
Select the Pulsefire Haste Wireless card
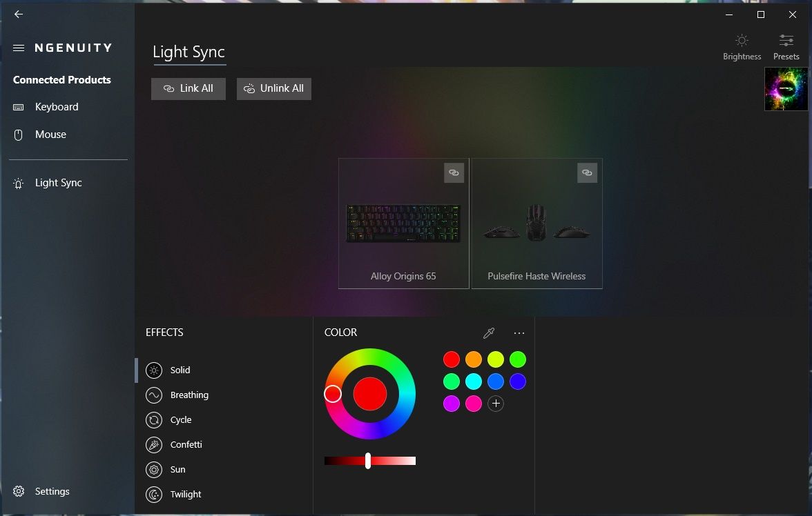pyautogui.click(x=536, y=224)
